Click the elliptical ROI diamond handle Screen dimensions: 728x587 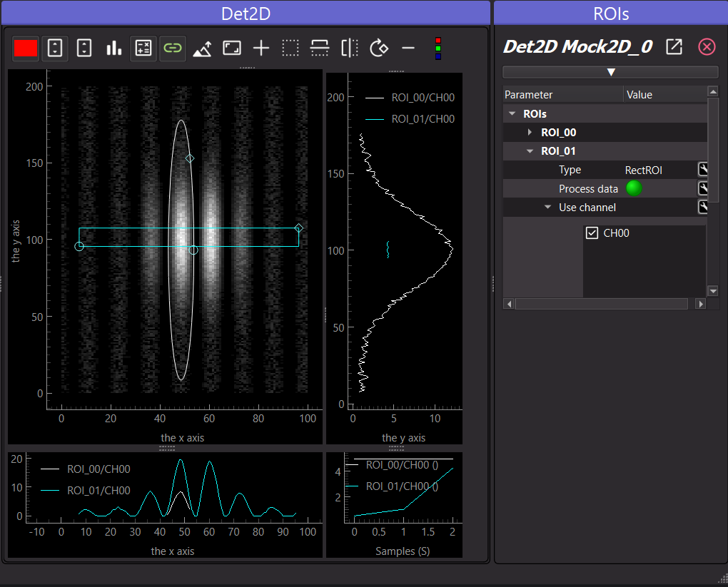click(x=189, y=159)
